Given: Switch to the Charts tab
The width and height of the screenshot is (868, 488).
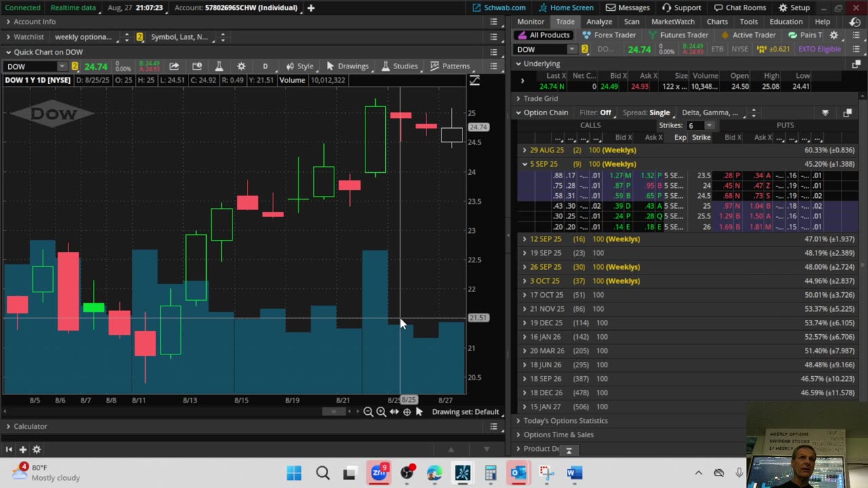Looking at the screenshot, I should click(717, 22).
